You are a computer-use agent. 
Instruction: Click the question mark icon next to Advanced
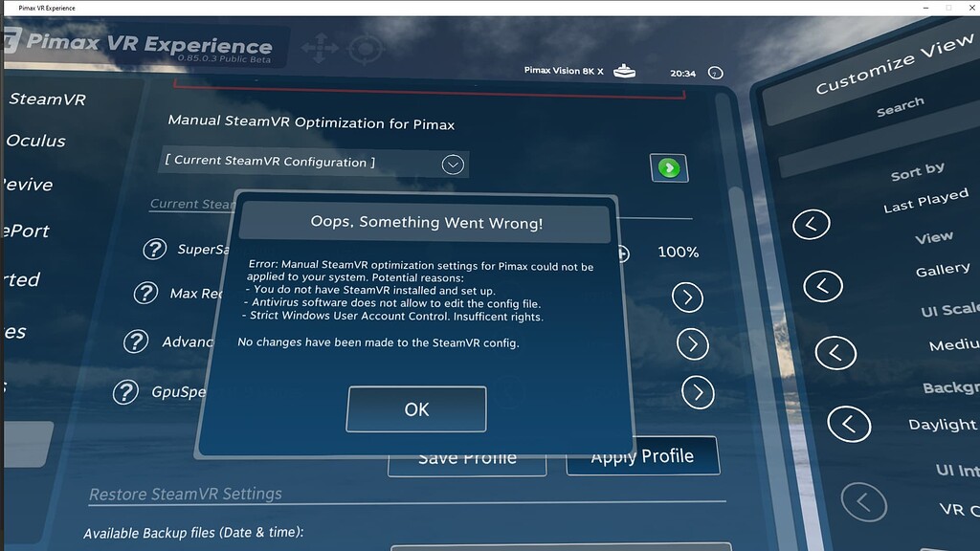tap(136, 342)
